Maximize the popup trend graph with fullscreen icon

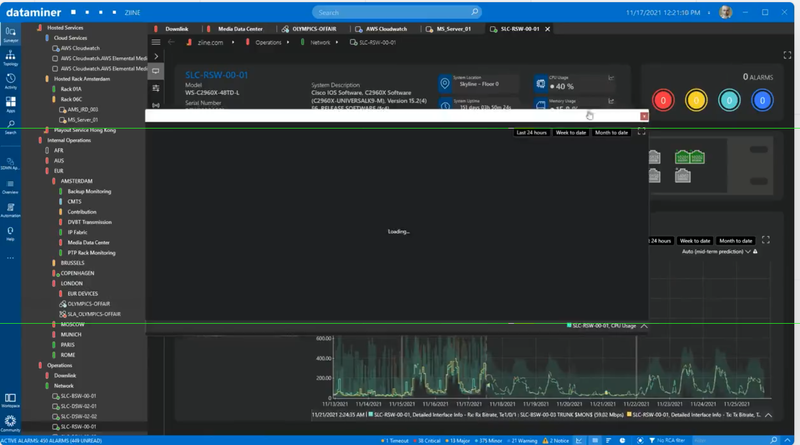coord(641,132)
